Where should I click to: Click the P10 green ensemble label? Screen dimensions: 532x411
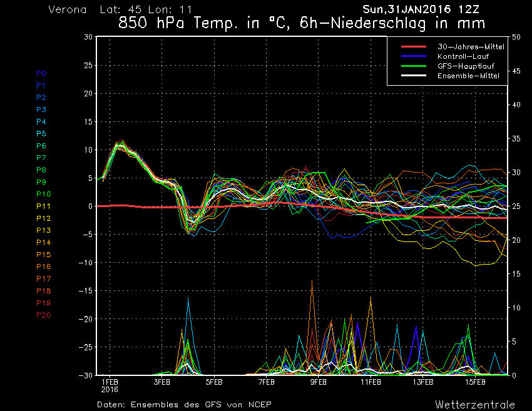[x=43, y=194]
